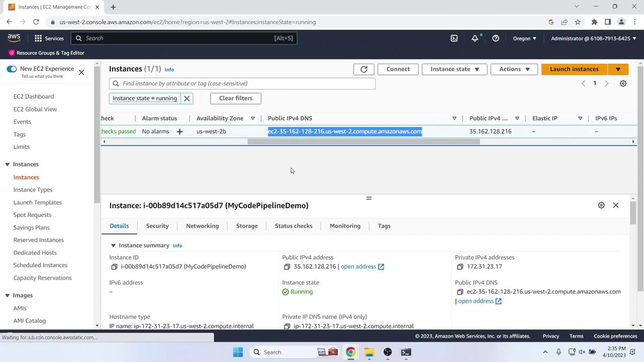The image size is (644, 362).
Task: Collapse the Instances sidebar section
Action: pyautogui.click(x=8, y=164)
